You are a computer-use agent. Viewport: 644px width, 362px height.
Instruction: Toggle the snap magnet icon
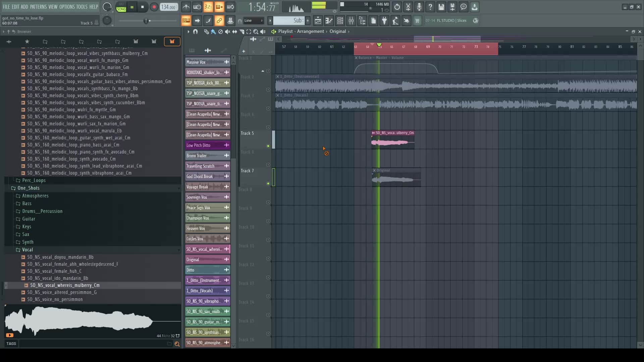[x=195, y=32]
